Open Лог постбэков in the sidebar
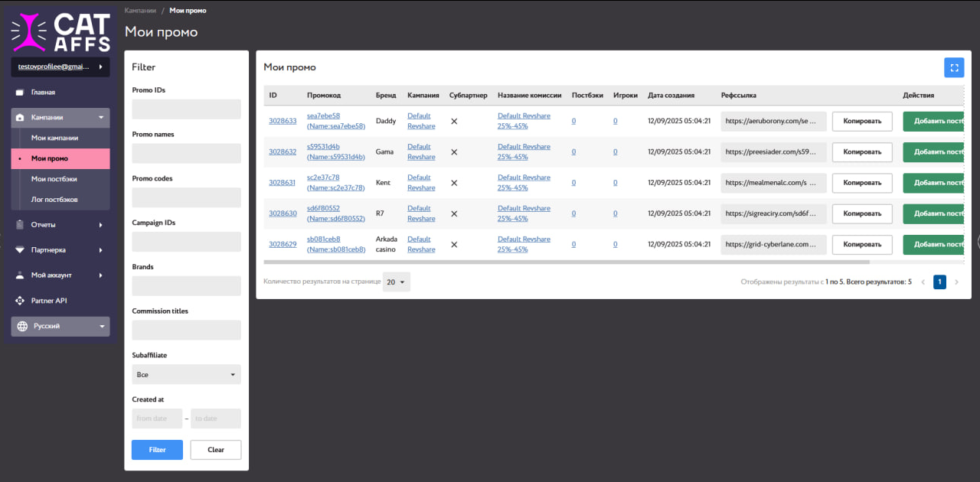The image size is (980, 482). [x=54, y=200]
